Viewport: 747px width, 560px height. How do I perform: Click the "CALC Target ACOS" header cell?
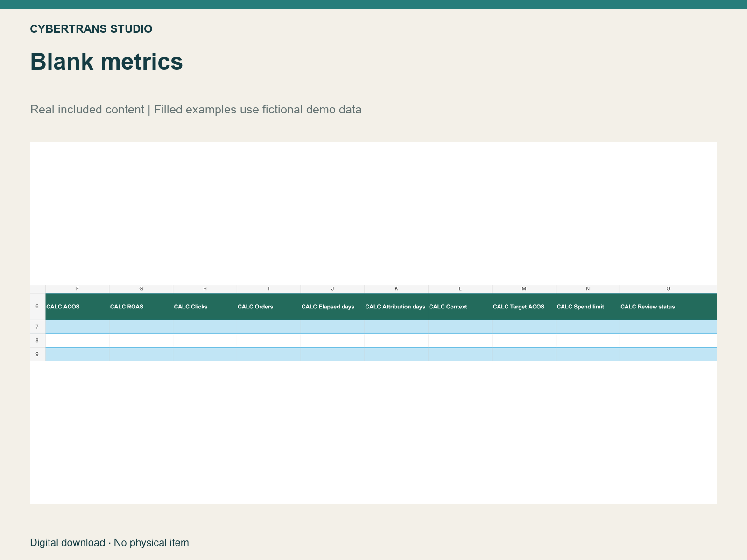524,307
